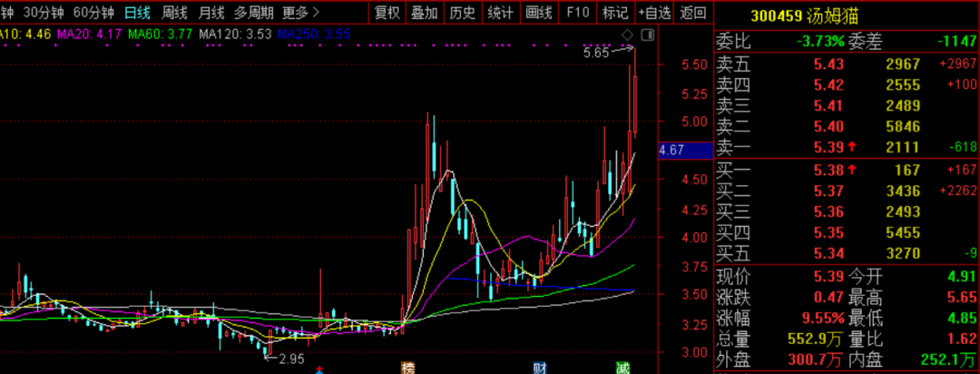Click the 卖一 price 5.39
980x374 pixels.
828,148
